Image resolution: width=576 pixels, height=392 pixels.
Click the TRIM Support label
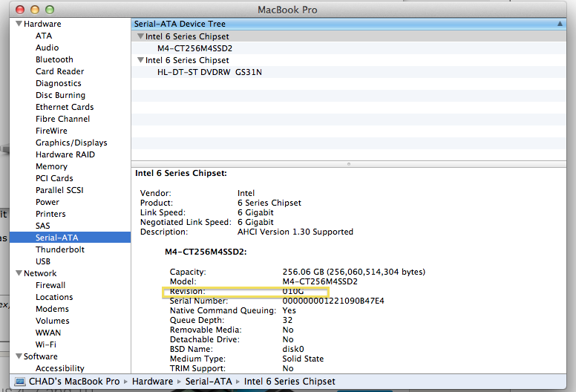[197, 368]
